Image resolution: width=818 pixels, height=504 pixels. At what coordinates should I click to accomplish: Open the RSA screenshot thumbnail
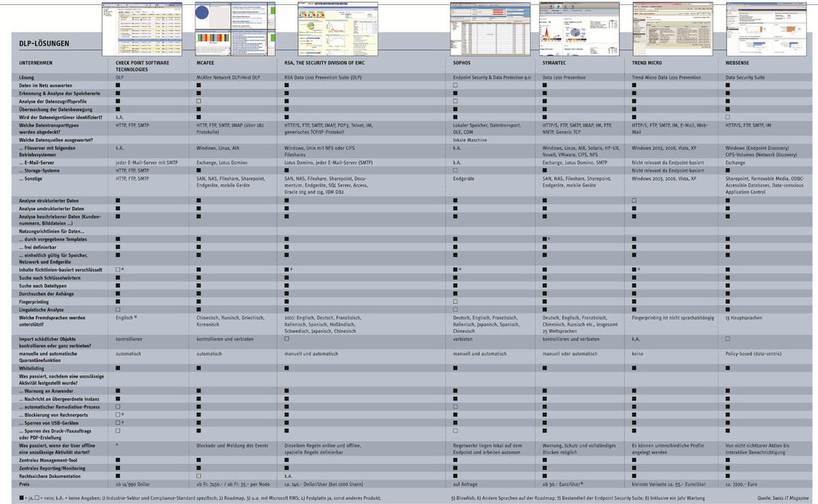pos(337,29)
